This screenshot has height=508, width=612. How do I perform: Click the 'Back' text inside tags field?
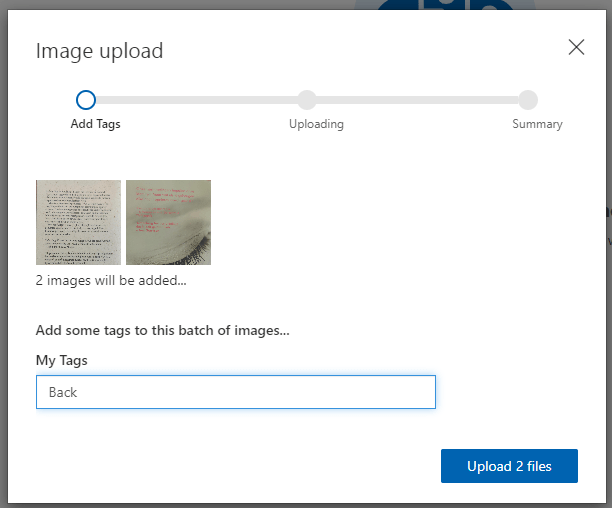click(63, 392)
